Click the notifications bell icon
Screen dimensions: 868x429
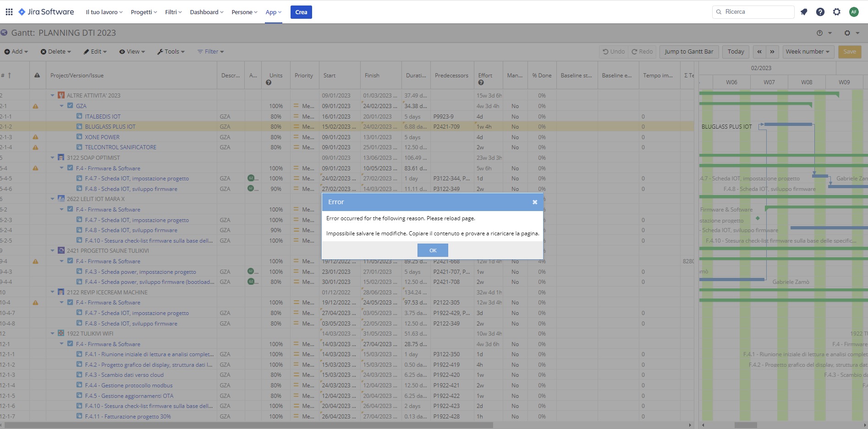803,12
